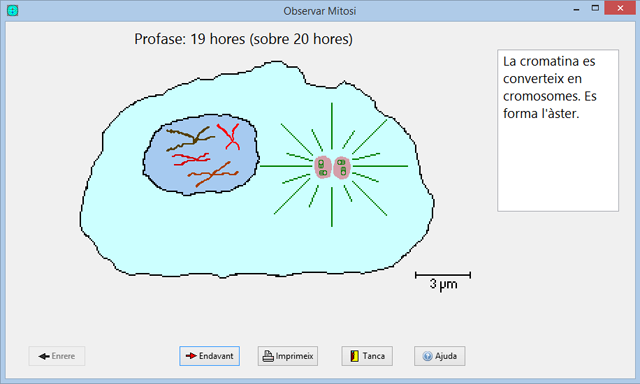
Task: Click the right pink centriole pair
Action: [x=342, y=167]
